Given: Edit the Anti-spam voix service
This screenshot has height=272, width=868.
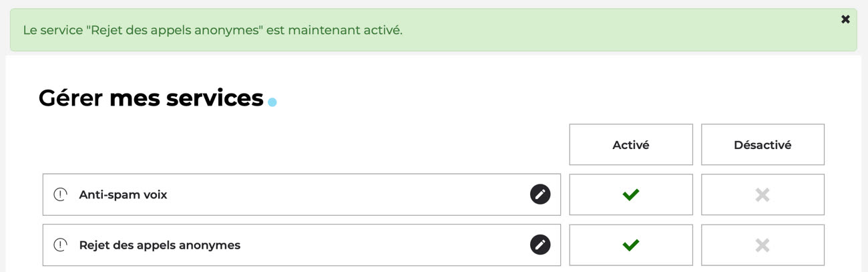Looking at the screenshot, I should click(540, 194).
